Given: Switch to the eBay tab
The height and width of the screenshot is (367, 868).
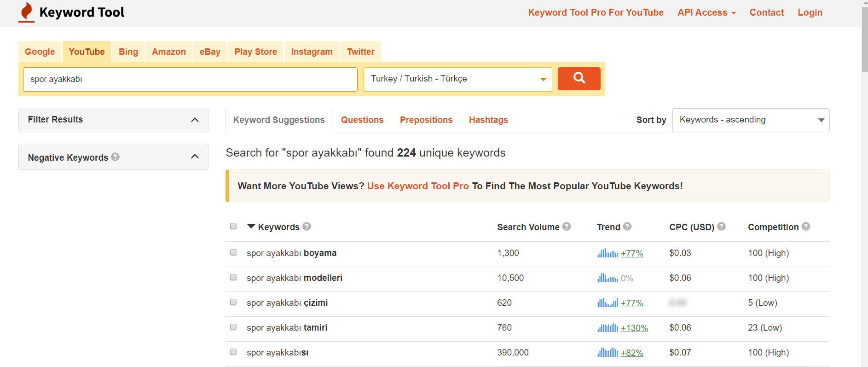Looking at the screenshot, I should click(210, 52).
